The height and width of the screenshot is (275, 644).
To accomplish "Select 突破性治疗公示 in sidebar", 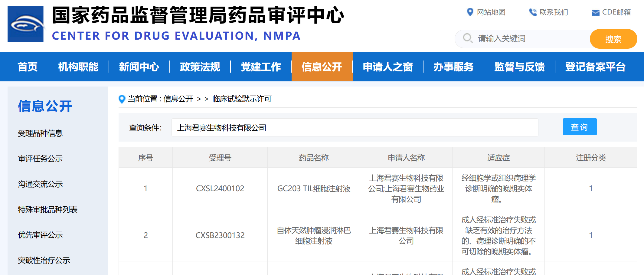I will coord(44,260).
